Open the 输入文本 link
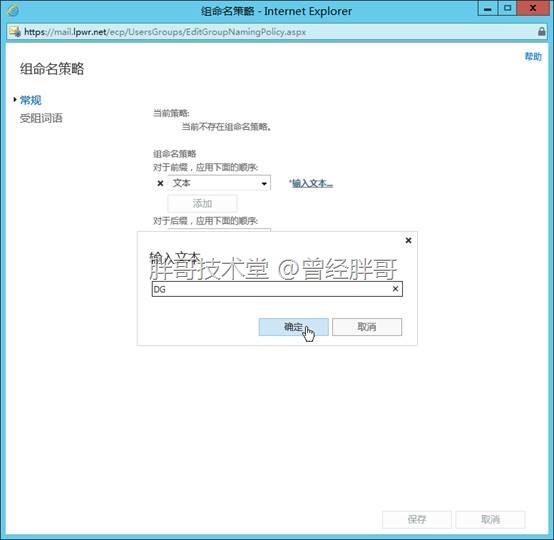The height and width of the screenshot is (540, 554). (311, 183)
